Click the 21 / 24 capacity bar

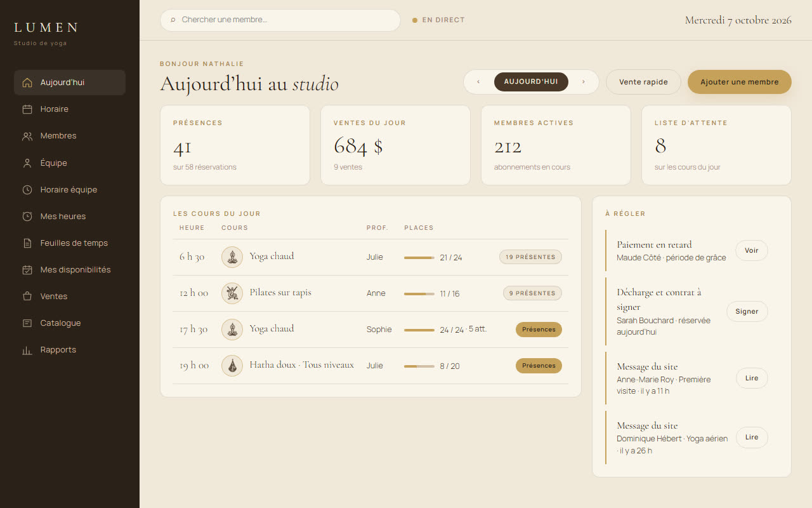tap(419, 258)
